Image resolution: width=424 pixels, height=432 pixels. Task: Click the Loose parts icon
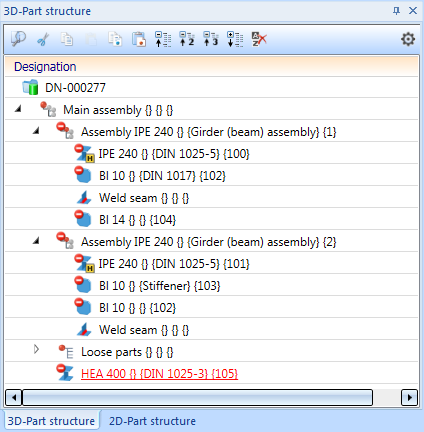coord(66,351)
